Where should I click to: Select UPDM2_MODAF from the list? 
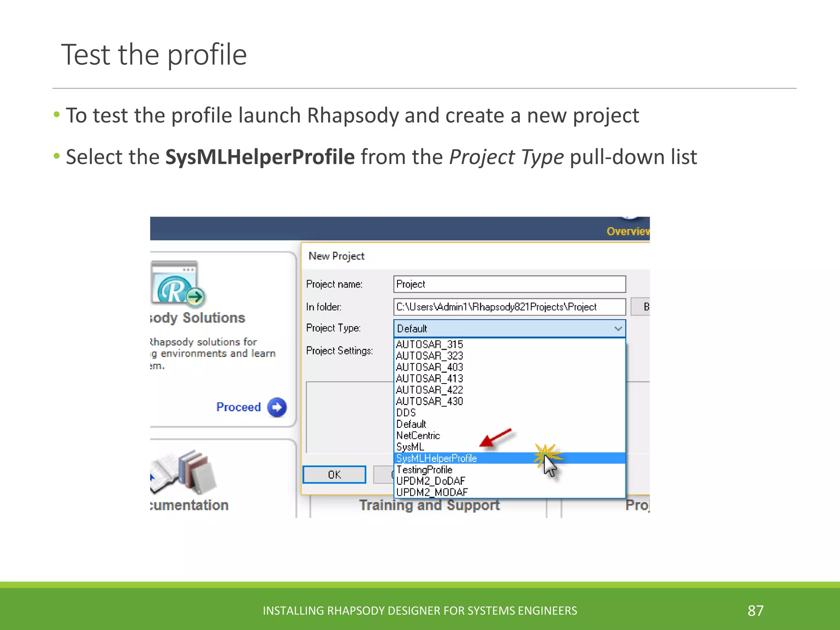(509, 492)
